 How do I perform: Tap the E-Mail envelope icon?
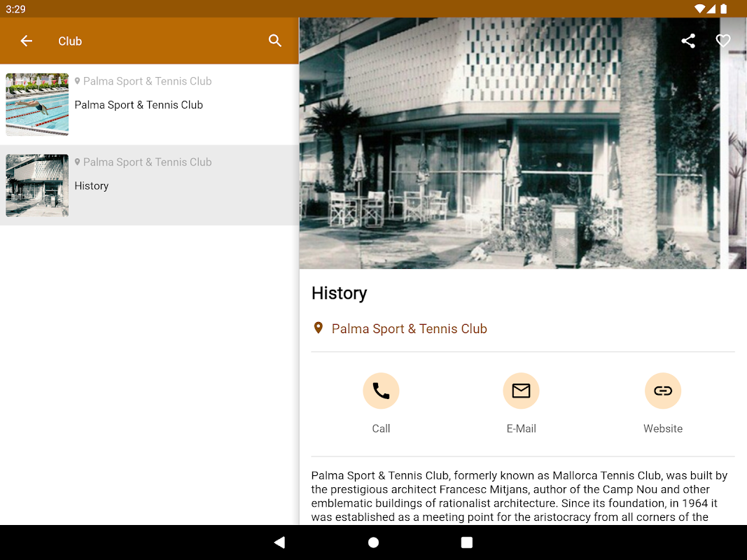coord(521,391)
